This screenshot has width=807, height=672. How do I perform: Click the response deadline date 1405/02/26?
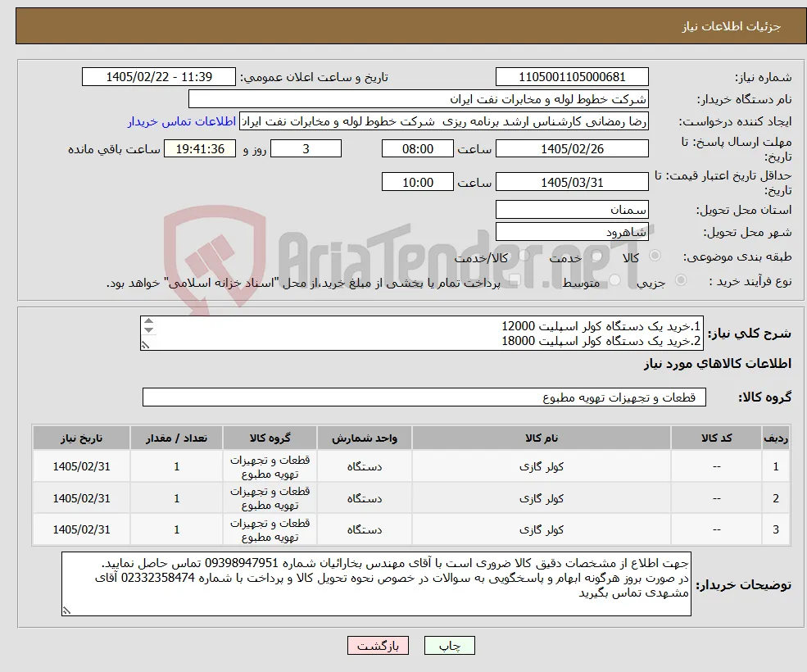point(572,149)
